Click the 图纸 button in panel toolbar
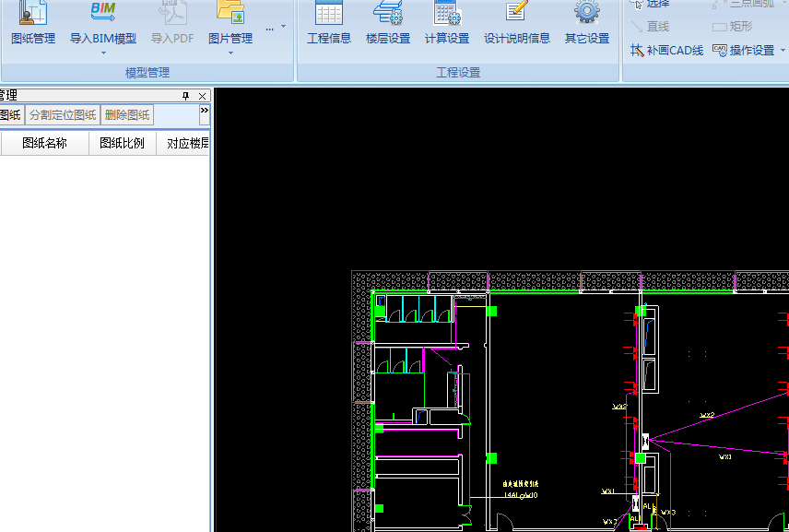 (10, 114)
